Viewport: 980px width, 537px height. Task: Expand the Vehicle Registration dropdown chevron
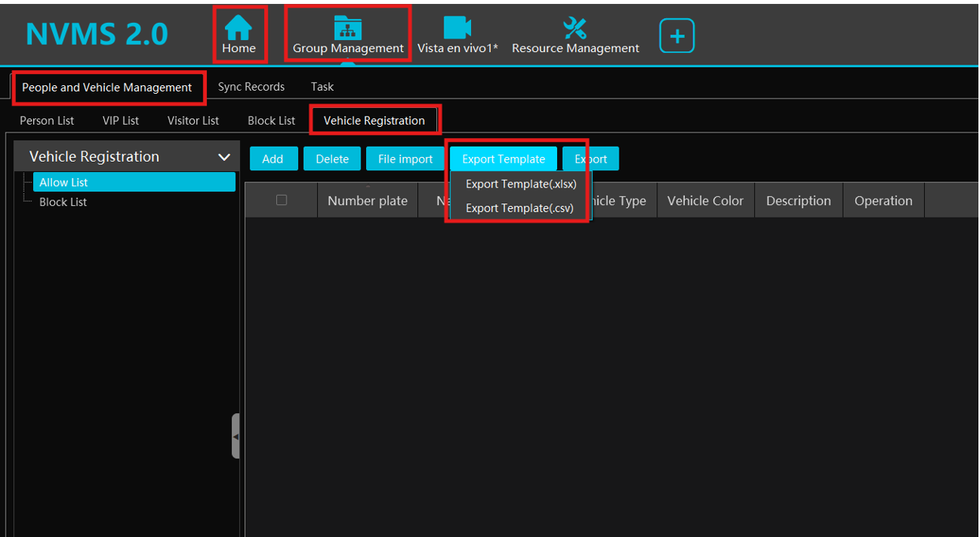(x=223, y=157)
